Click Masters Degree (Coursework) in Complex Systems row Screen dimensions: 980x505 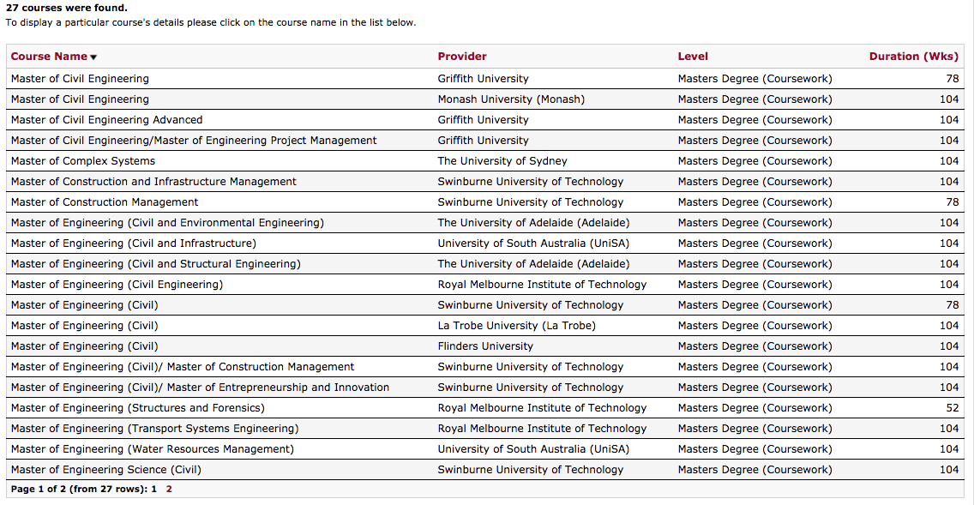(x=755, y=161)
